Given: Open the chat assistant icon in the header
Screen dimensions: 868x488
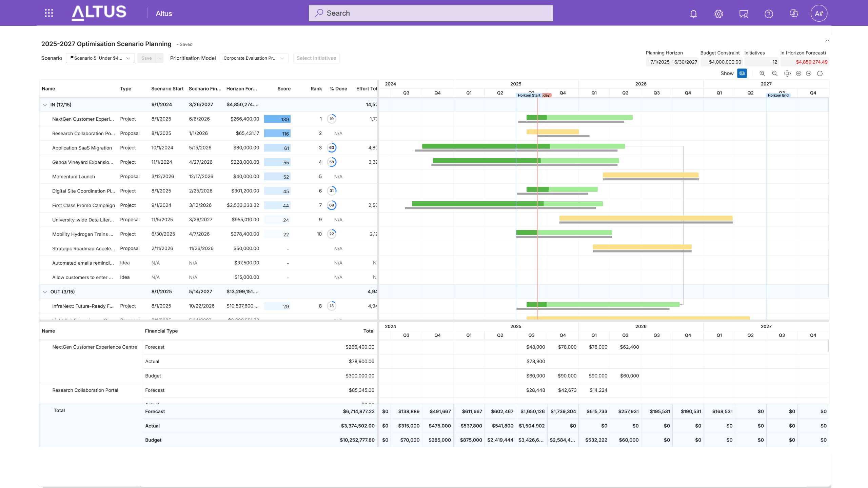Looking at the screenshot, I should 744,14.
